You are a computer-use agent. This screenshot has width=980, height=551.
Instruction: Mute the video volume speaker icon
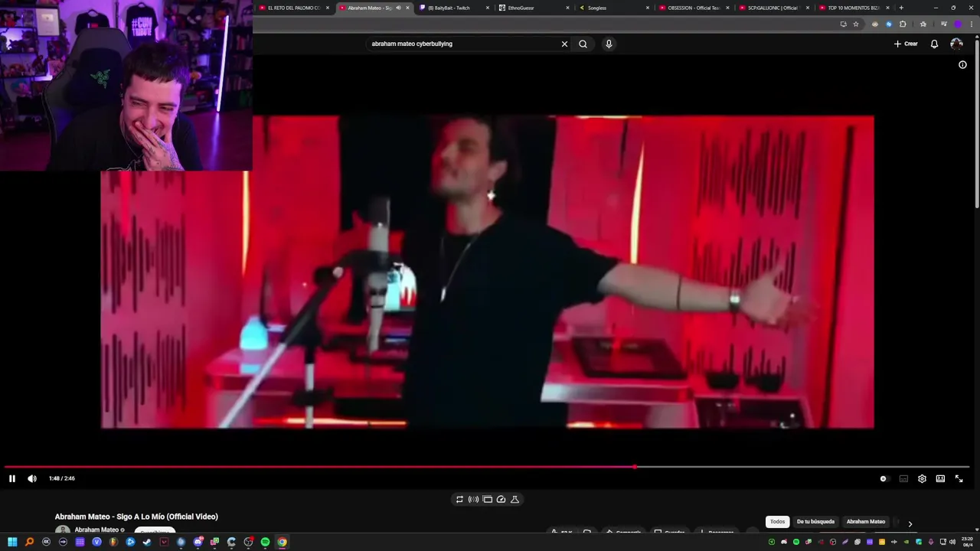point(32,478)
